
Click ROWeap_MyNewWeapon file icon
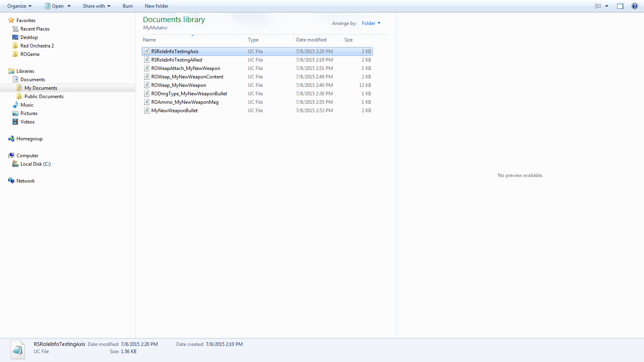point(147,85)
